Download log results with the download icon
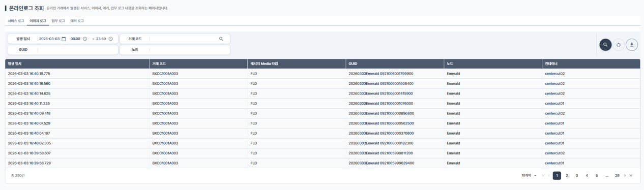644x190 pixels. point(632,45)
